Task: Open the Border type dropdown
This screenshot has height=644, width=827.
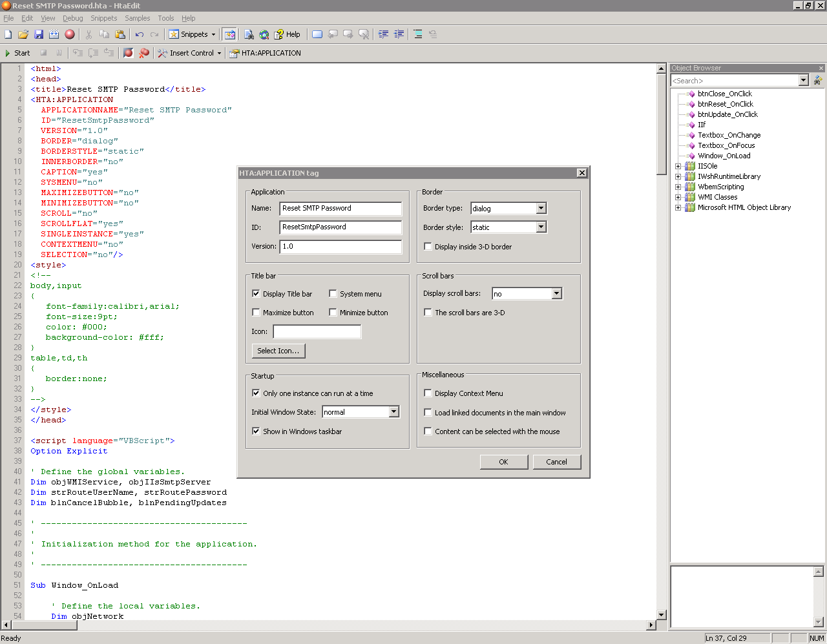Action: coord(541,209)
